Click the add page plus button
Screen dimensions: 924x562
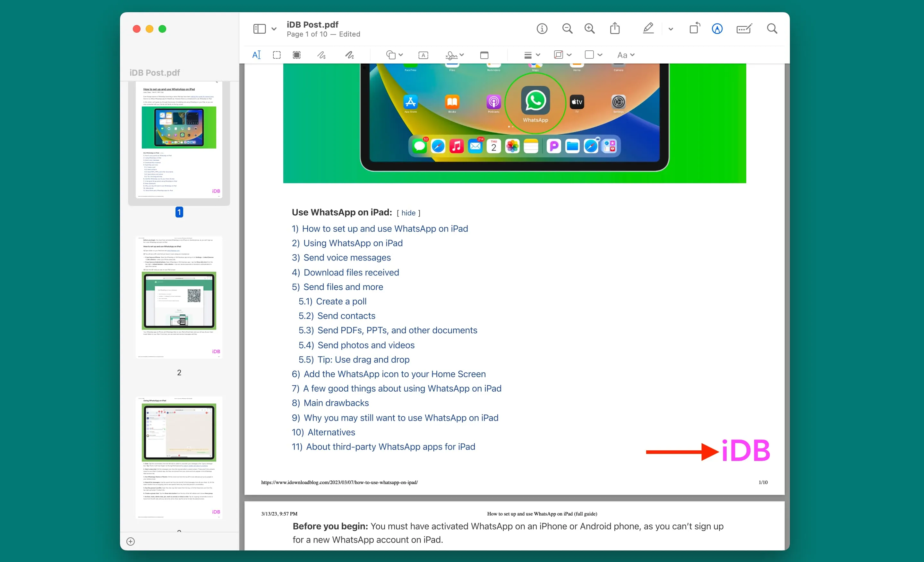pos(131,541)
